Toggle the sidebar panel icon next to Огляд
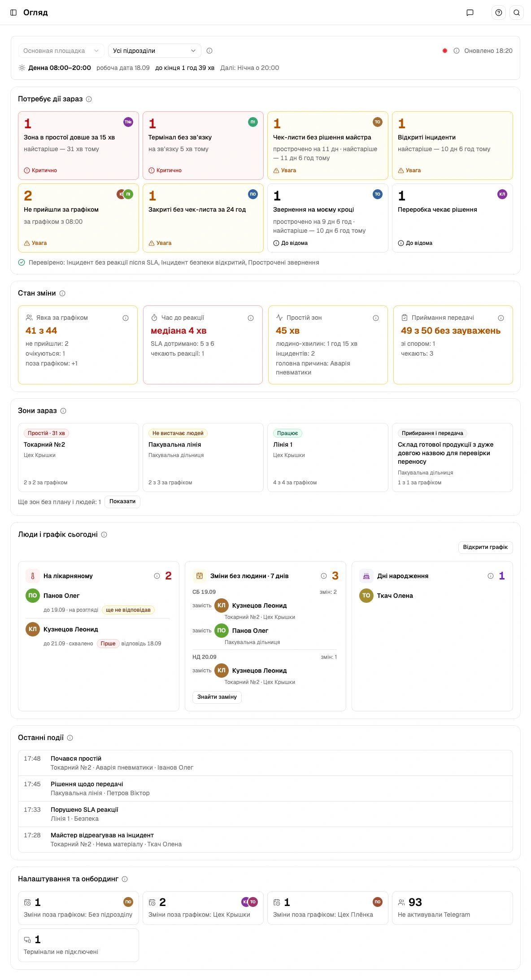Viewport: 531px width, 980px height. tap(13, 13)
